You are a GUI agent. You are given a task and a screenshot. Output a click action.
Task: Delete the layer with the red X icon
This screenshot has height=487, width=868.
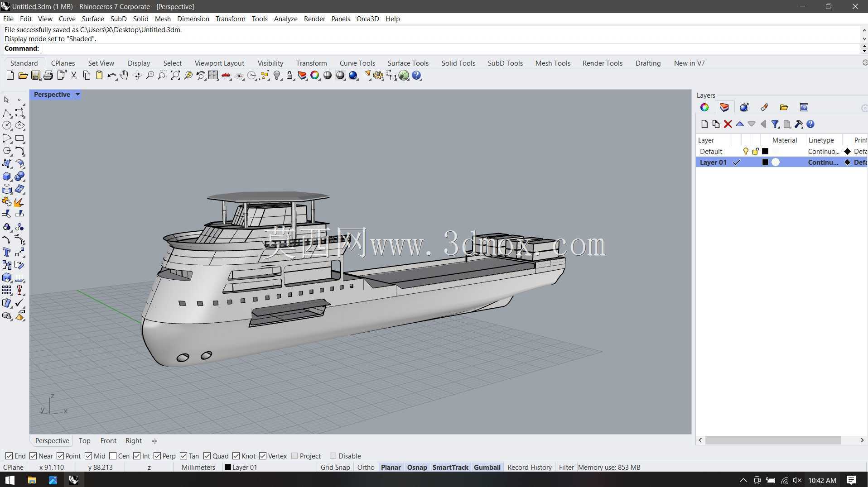[728, 124]
